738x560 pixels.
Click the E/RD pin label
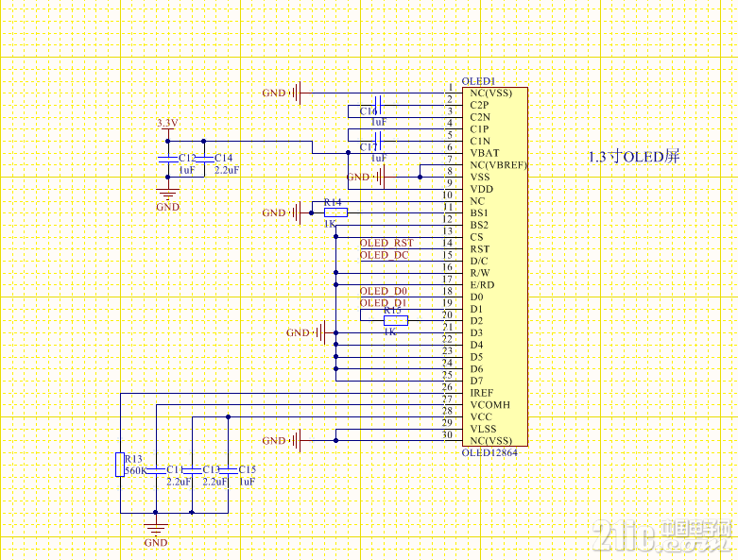[482, 285]
